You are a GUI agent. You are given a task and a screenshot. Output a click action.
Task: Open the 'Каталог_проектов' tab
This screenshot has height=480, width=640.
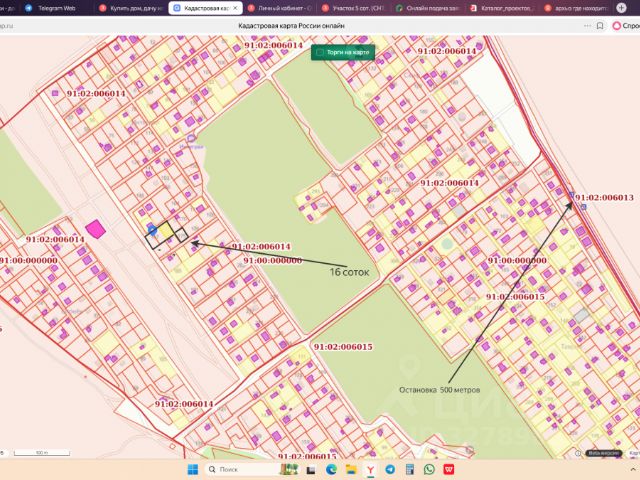(502, 8)
